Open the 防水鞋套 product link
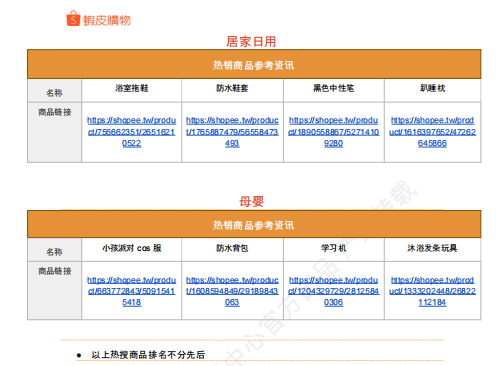504x366 pixels. coord(232,132)
